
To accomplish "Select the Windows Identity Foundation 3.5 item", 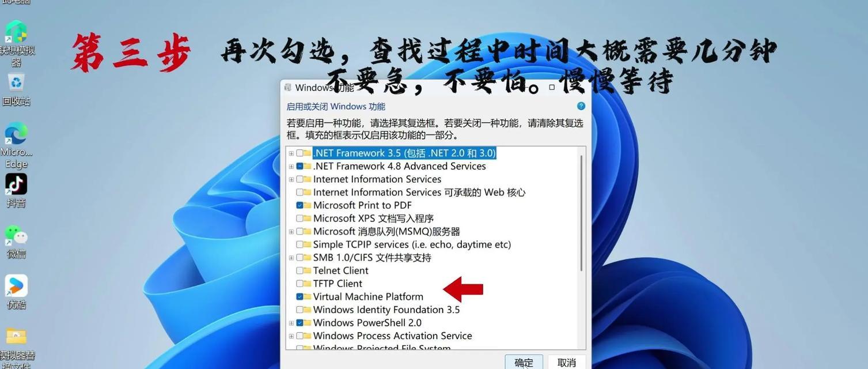I will click(x=386, y=310).
